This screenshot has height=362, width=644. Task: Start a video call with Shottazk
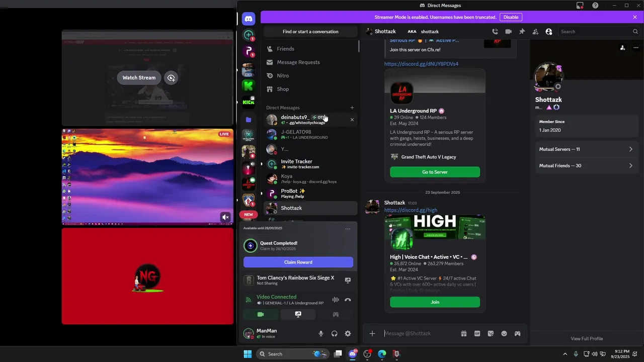(x=509, y=32)
